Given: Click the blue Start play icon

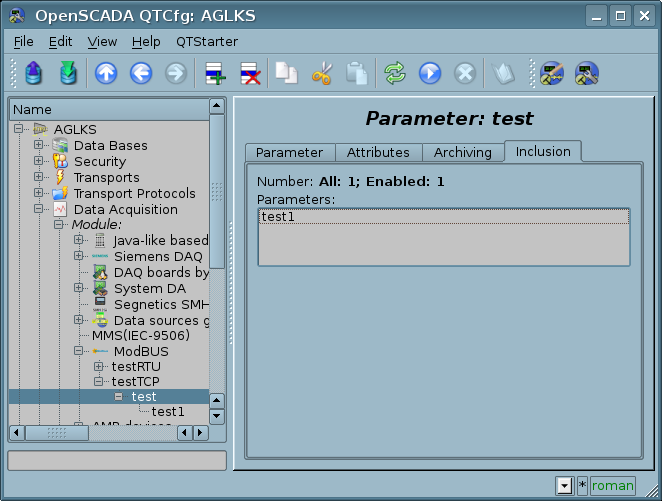Looking at the screenshot, I should (430, 73).
